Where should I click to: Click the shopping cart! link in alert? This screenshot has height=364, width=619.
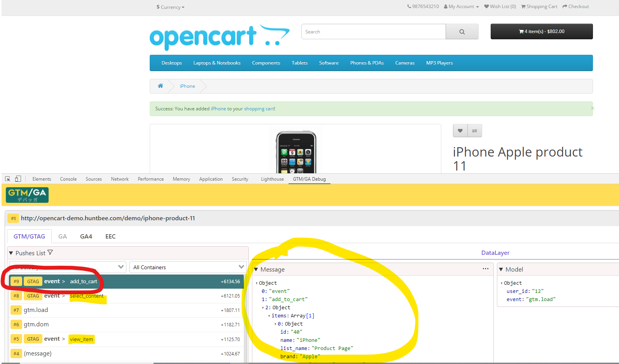tap(259, 109)
